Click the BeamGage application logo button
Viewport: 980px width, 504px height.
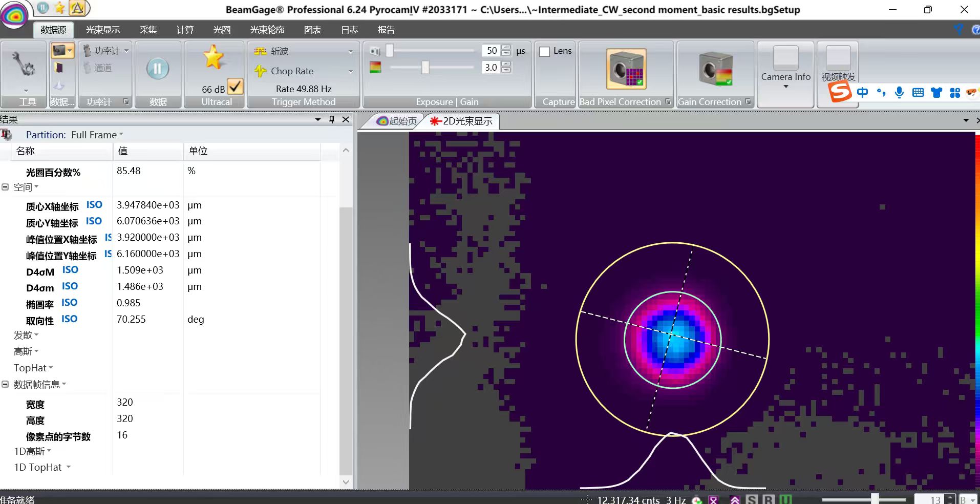(x=14, y=15)
